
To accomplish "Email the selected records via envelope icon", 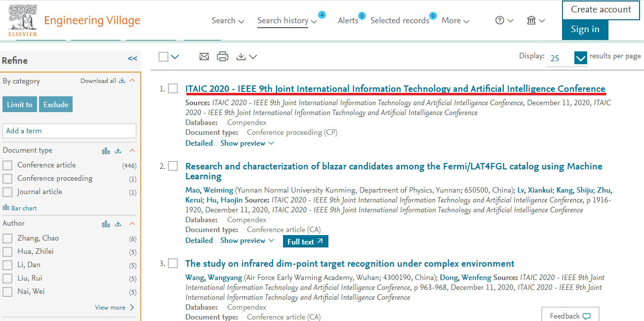I will tap(204, 57).
